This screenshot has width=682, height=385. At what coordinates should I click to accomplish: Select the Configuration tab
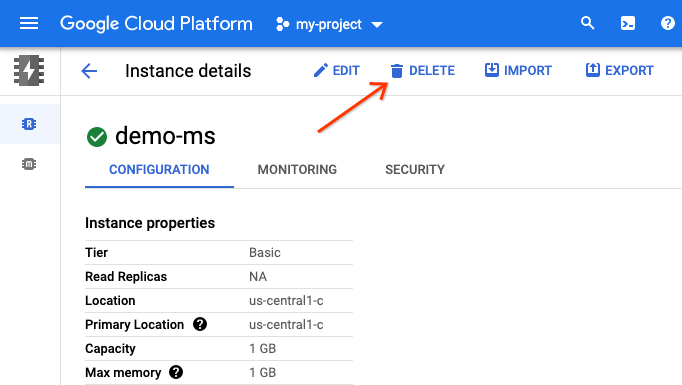coord(159,170)
